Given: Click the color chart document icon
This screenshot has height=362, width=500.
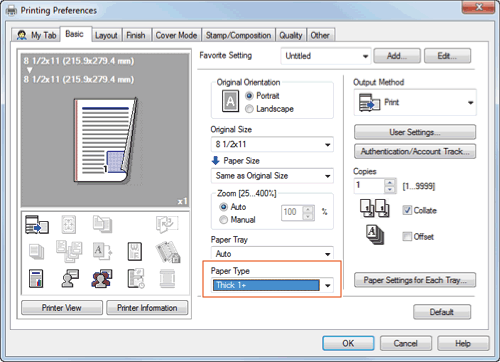Looking at the screenshot, I should click(36, 279).
